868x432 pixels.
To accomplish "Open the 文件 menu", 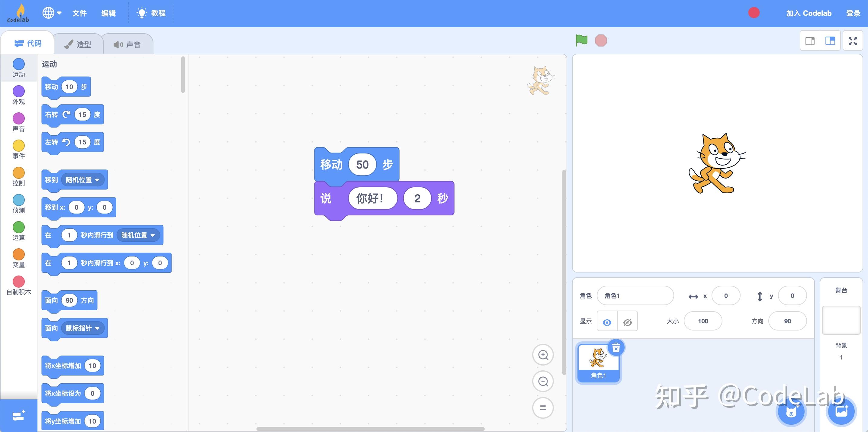I will (x=79, y=13).
